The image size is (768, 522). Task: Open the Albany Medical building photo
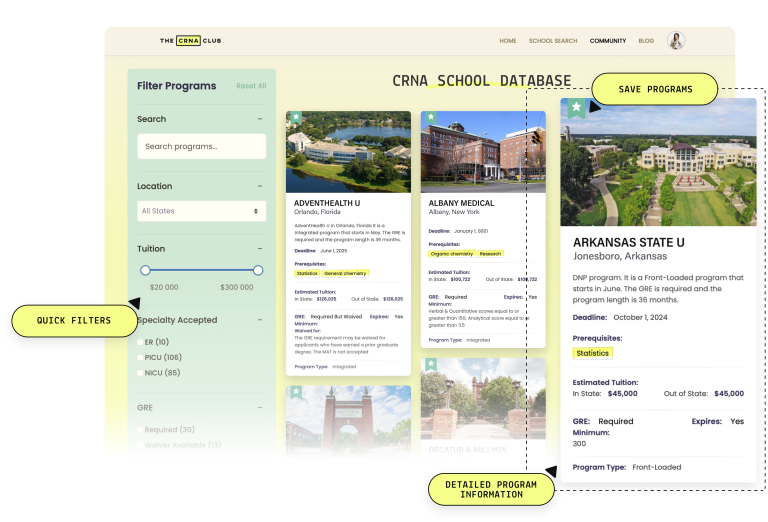(483, 152)
